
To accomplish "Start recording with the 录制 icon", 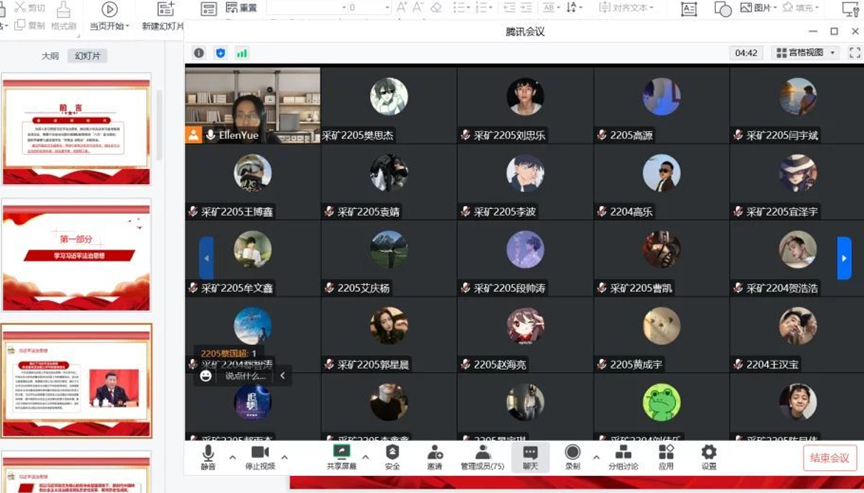I will [x=572, y=456].
